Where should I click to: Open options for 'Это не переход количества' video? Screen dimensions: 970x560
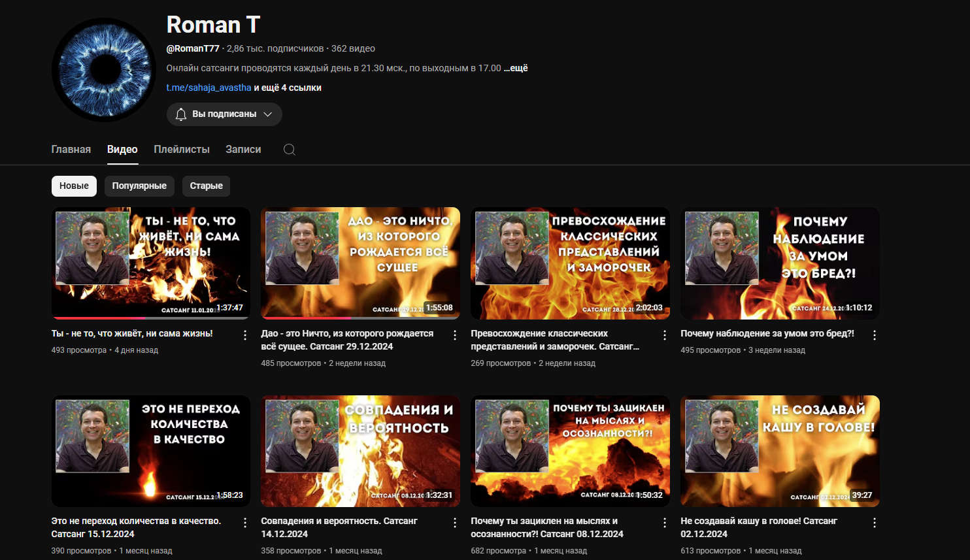click(245, 523)
